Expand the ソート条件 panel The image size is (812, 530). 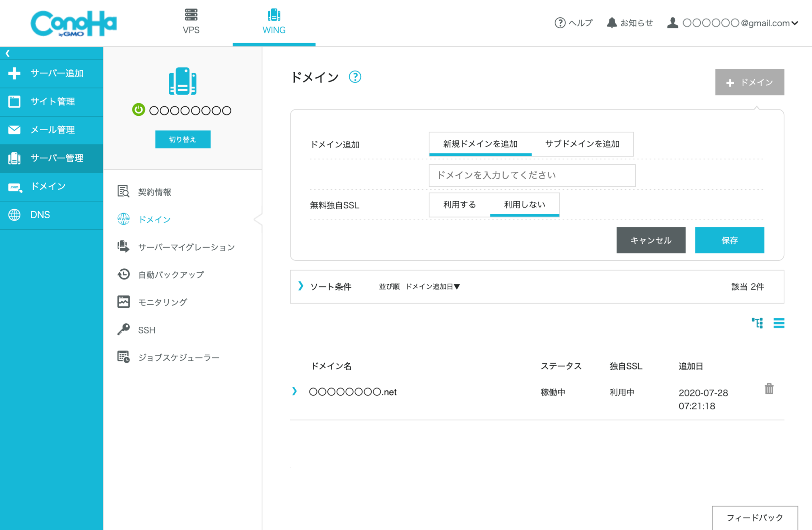[x=301, y=286]
